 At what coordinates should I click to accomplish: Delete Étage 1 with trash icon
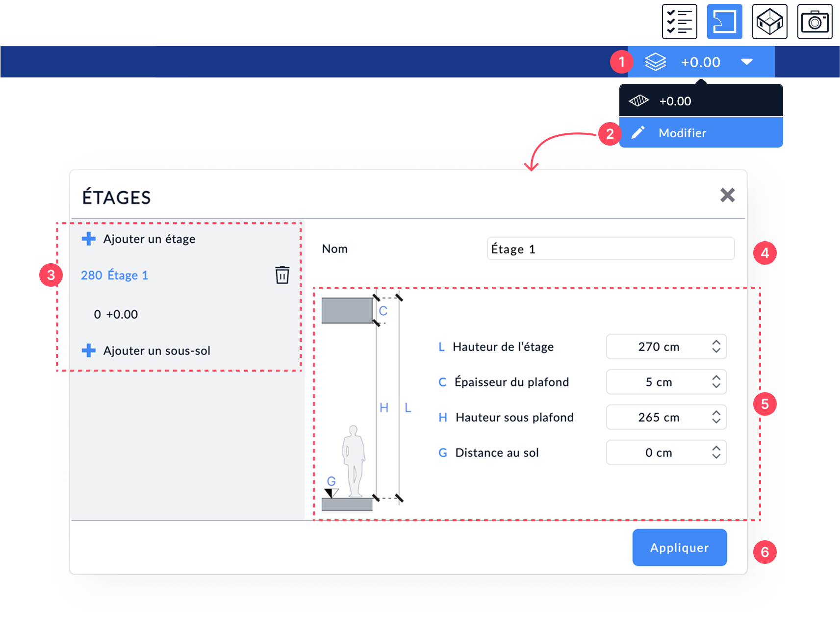tap(282, 275)
